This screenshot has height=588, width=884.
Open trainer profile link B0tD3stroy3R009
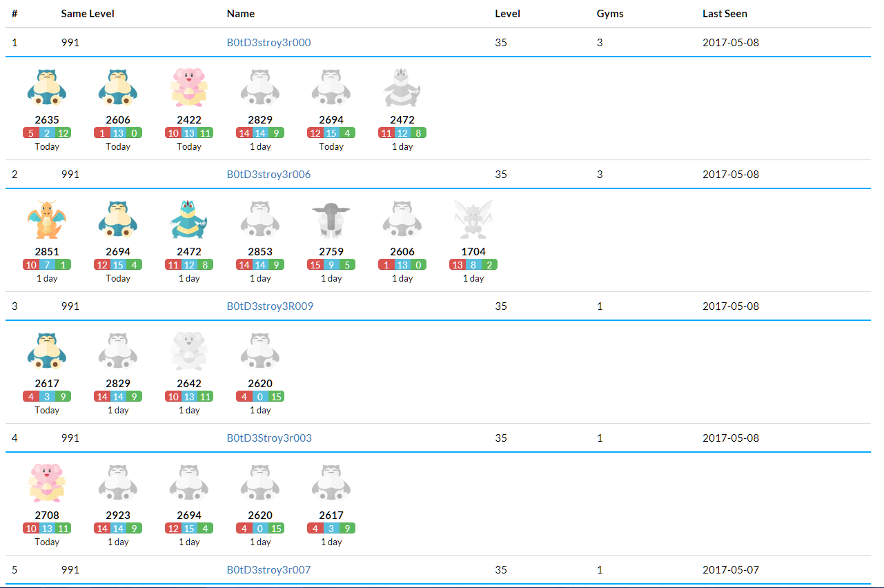(271, 306)
